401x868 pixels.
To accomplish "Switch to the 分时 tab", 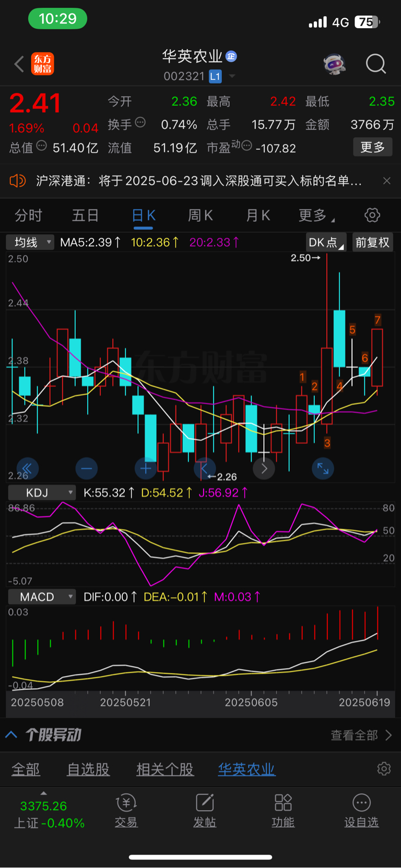I will pyautogui.click(x=28, y=216).
